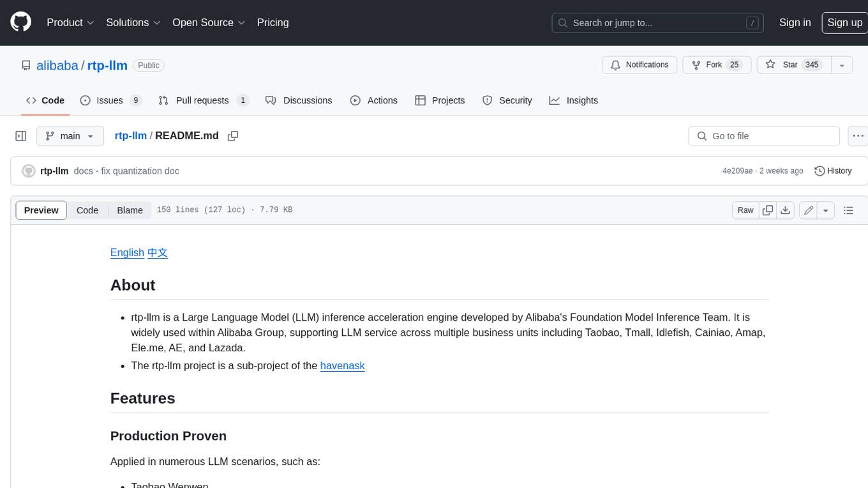868x488 pixels.
Task: Open the Security tab
Action: 507,100
